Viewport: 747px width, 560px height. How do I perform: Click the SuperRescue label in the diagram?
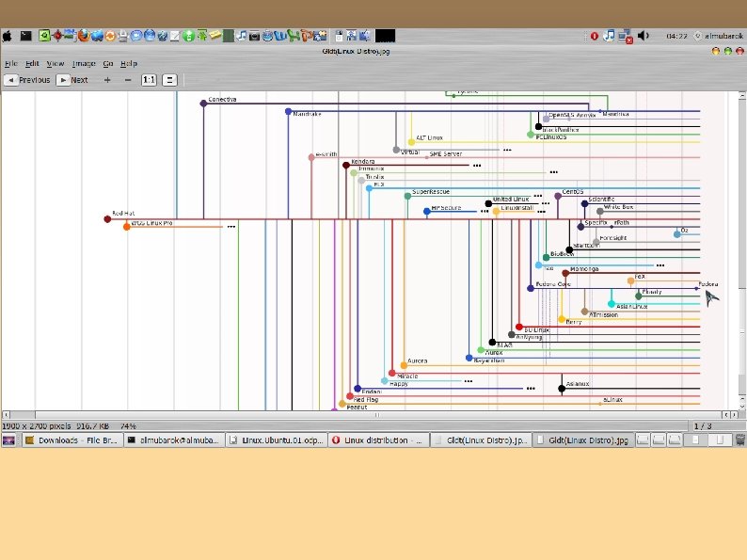point(431,192)
